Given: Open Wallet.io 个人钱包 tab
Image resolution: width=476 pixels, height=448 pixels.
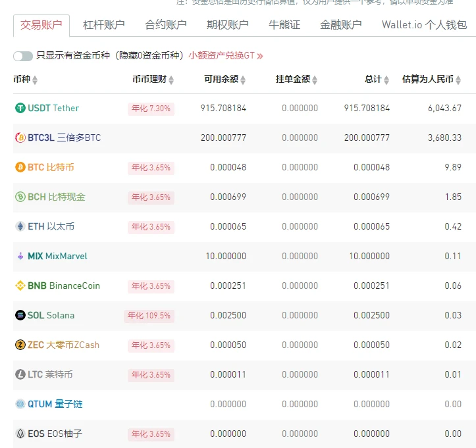Looking at the screenshot, I should tap(425, 25).
